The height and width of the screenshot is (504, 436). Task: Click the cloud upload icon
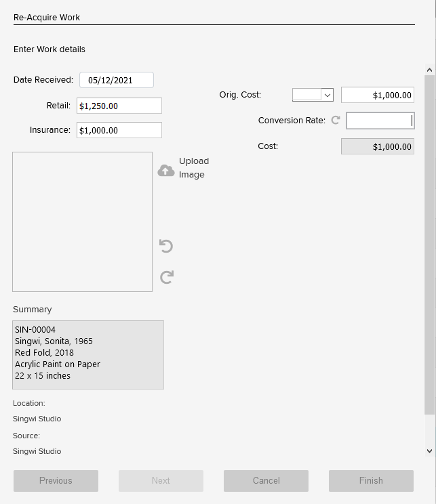(166, 171)
